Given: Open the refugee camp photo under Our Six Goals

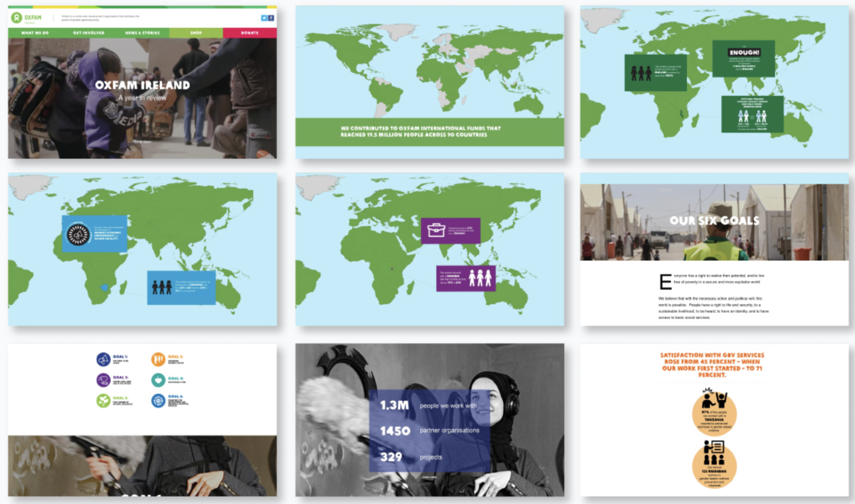Looking at the screenshot, I should [714, 221].
